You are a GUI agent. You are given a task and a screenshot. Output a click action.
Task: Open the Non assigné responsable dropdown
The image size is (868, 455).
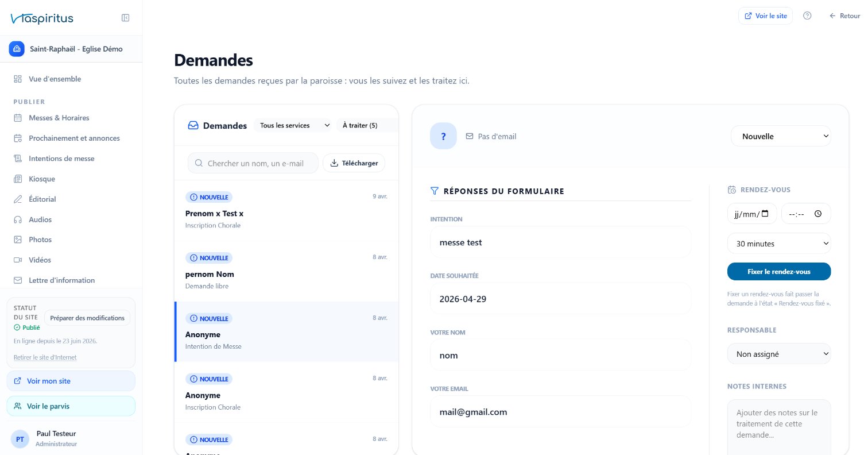pyautogui.click(x=779, y=354)
